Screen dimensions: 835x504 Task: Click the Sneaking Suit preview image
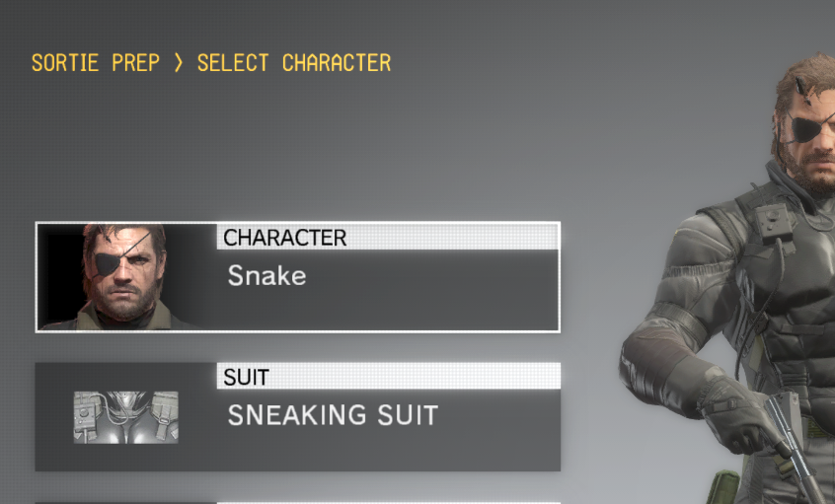[x=126, y=417]
